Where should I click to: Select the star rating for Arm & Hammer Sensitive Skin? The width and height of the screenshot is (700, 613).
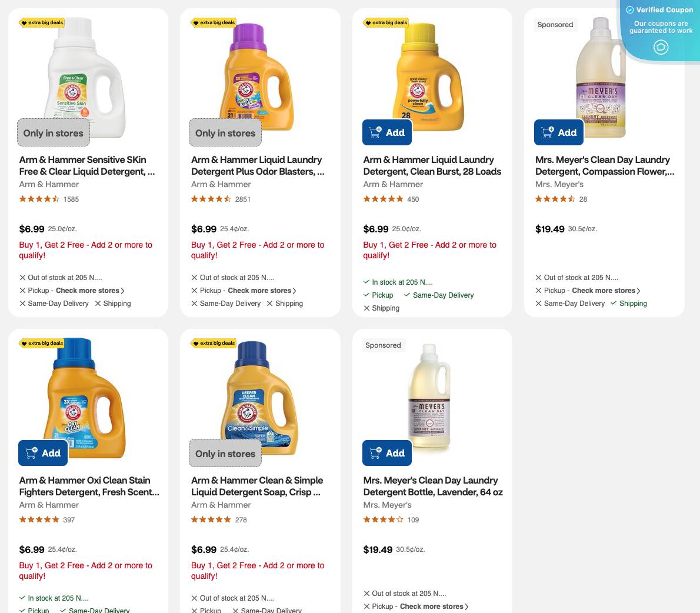pyautogui.click(x=39, y=199)
